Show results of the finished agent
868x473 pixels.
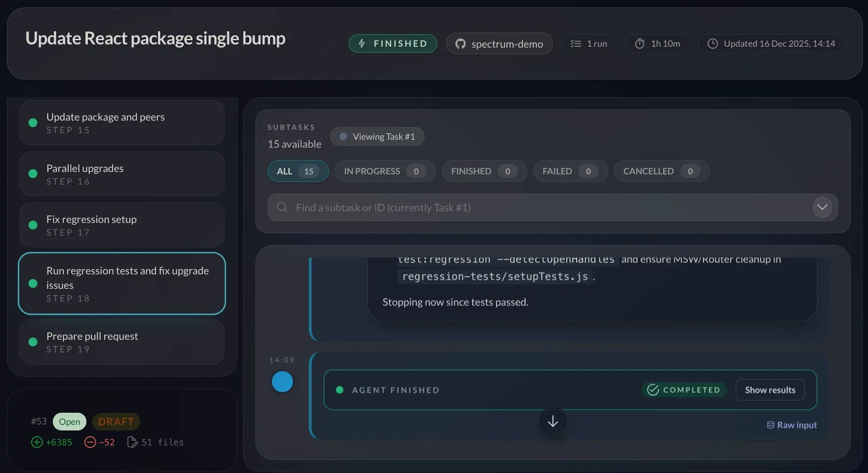(x=769, y=390)
